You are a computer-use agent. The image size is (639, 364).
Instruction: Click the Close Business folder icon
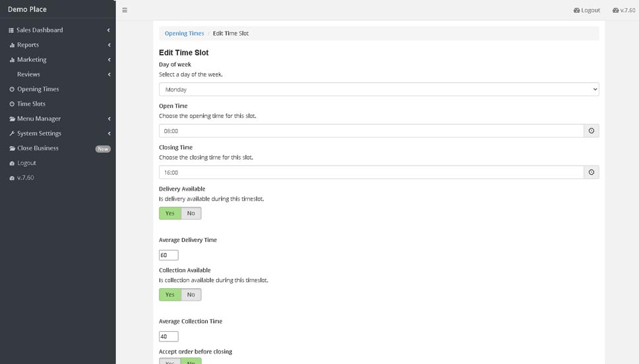[x=13, y=148]
